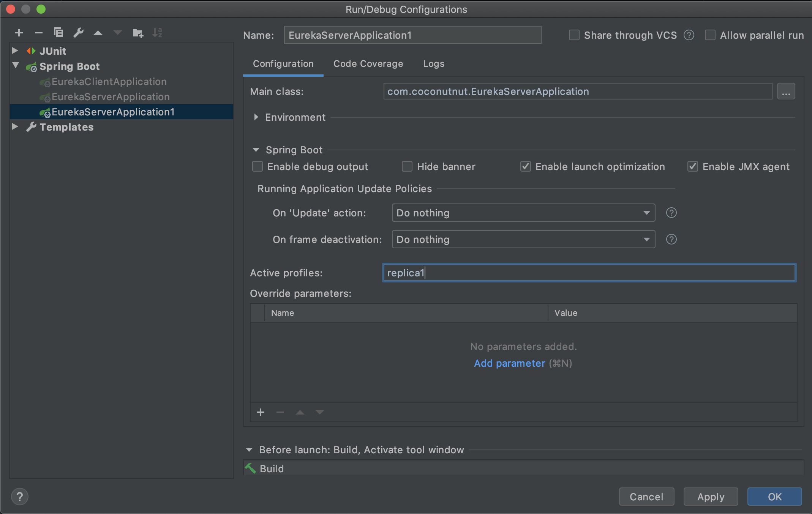Image resolution: width=812 pixels, height=514 pixels.
Task: Click the Apply button
Action: point(711,497)
